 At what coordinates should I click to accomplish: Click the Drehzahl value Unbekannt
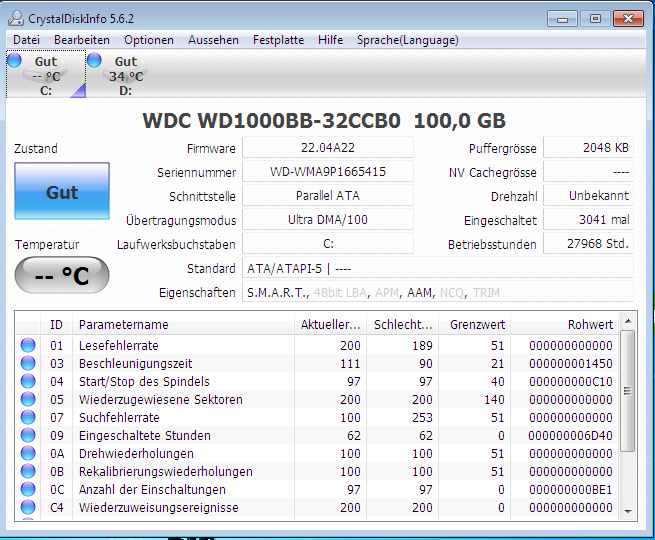(x=588, y=195)
